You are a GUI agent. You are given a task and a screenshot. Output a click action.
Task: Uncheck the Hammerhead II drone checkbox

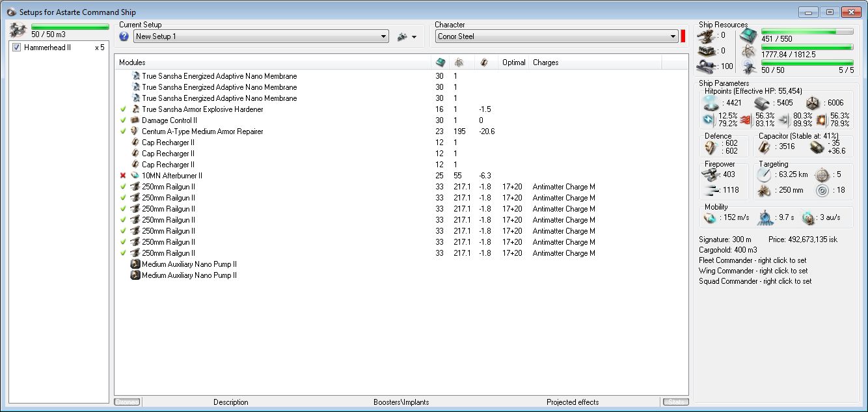click(x=17, y=48)
